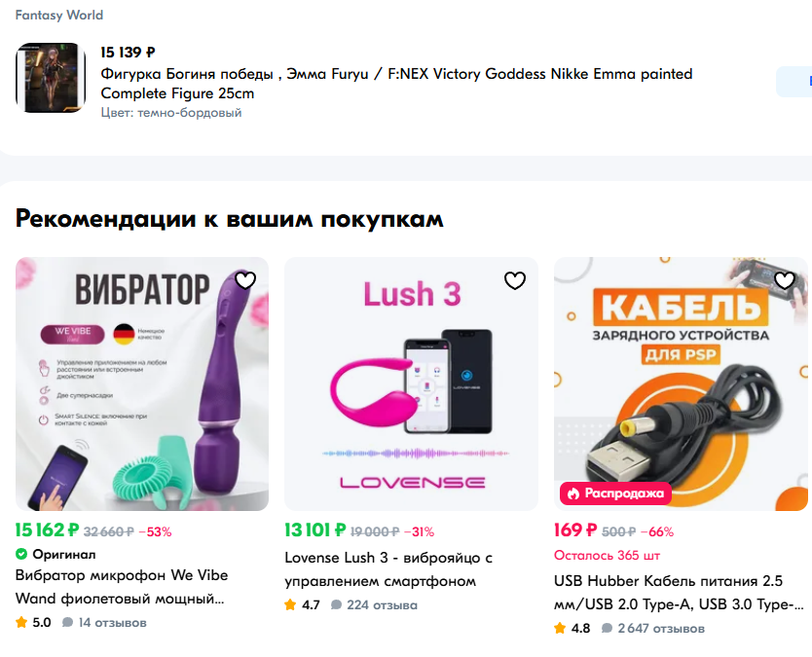Open the Nikke Emma figure thumbnail
Viewport: 812px width, 657px height.
point(51,78)
